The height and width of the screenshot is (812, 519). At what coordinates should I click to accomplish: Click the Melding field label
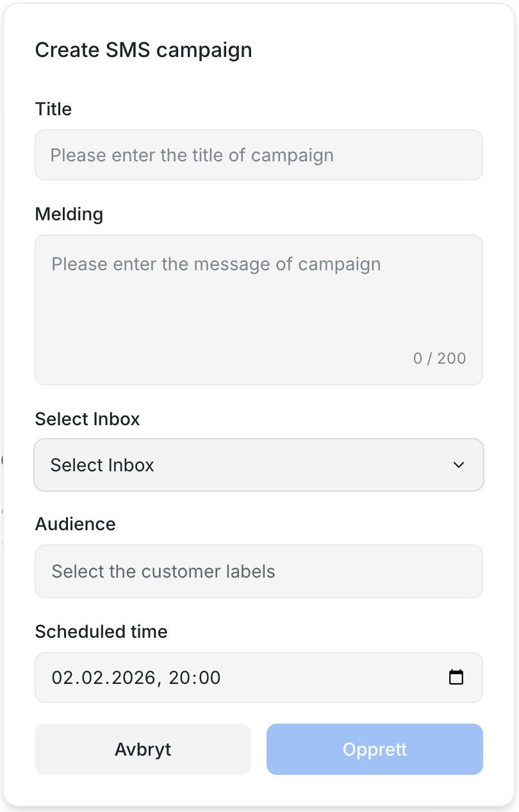pyautogui.click(x=69, y=214)
